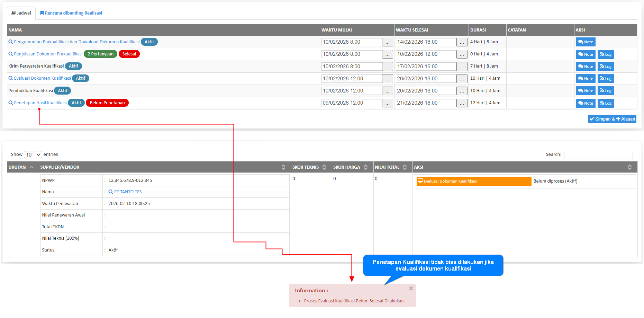Click the Search input field
644x318 pixels.
pyautogui.click(x=598, y=155)
